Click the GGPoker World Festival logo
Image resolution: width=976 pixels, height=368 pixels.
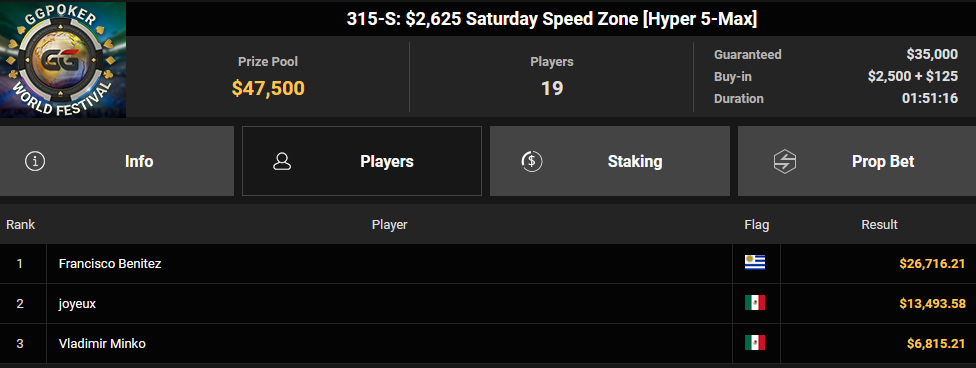(x=63, y=60)
